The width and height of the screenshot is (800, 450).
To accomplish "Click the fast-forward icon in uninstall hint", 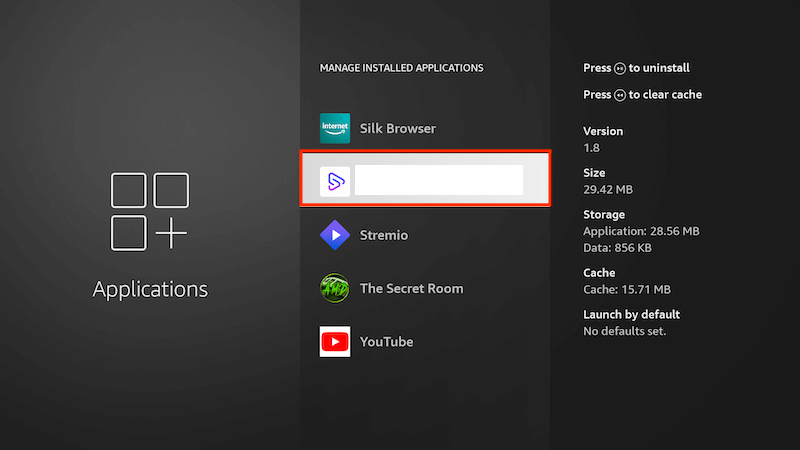I will [x=620, y=68].
